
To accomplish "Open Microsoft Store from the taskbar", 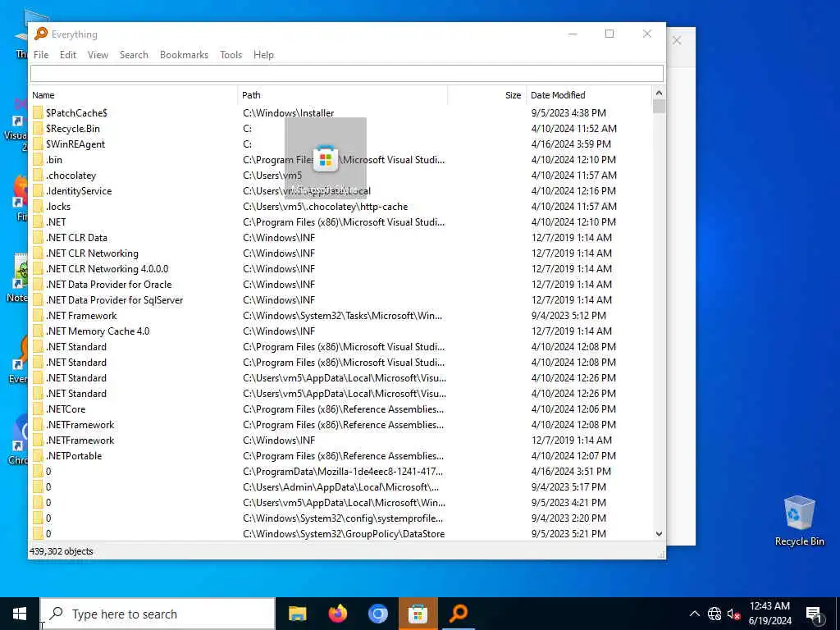I will click(418, 614).
